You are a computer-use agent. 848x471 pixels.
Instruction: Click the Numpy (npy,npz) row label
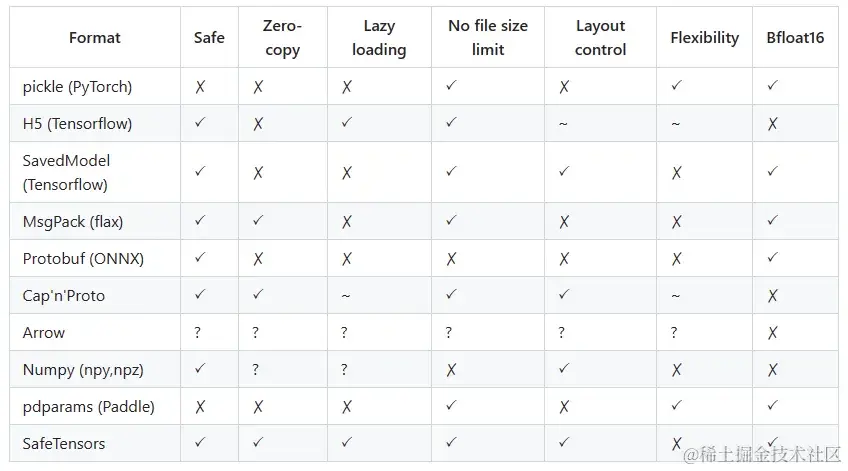click(x=83, y=370)
